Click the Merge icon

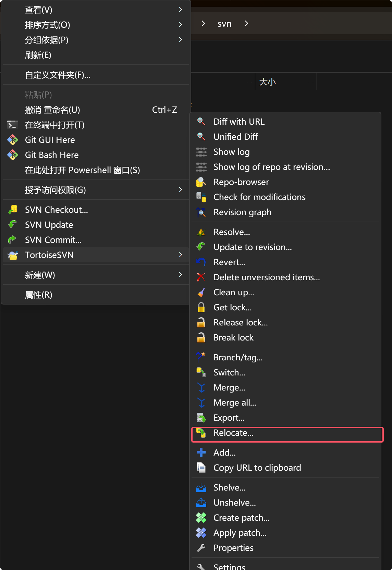[x=201, y=387]
